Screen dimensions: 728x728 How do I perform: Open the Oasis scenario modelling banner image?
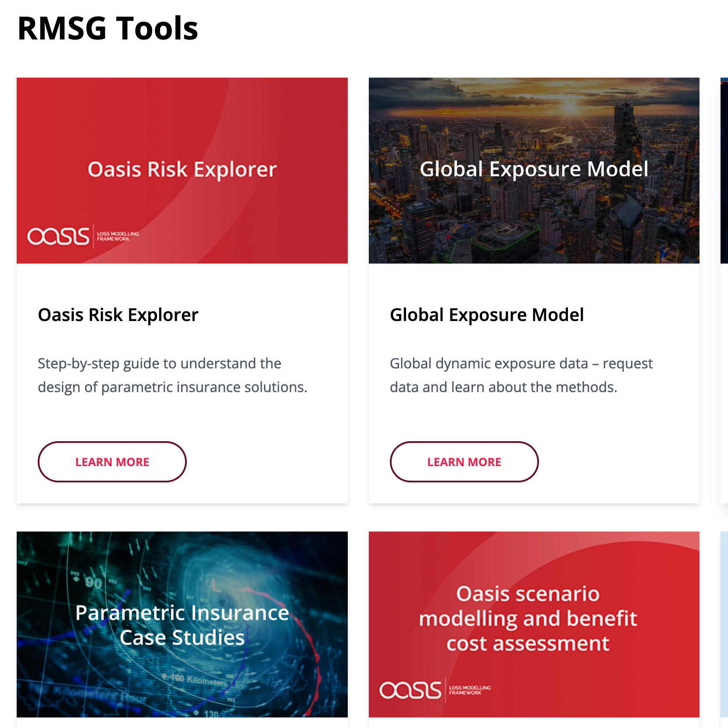(x=534, y=625)
